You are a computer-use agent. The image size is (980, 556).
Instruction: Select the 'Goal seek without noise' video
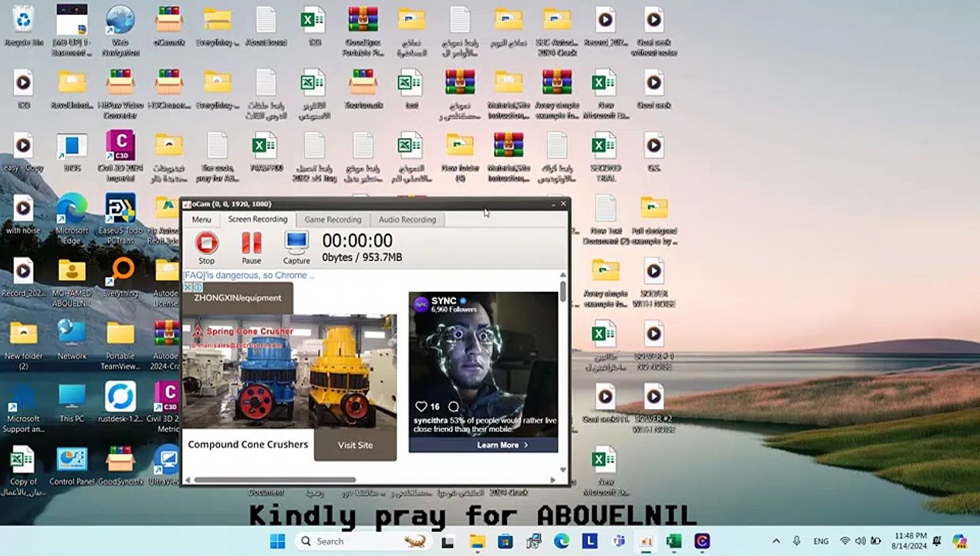pos(654,31)
